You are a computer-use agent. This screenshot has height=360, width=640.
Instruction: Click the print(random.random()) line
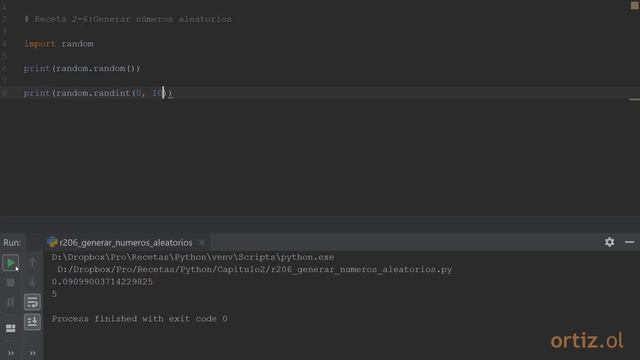coord(82,68)
